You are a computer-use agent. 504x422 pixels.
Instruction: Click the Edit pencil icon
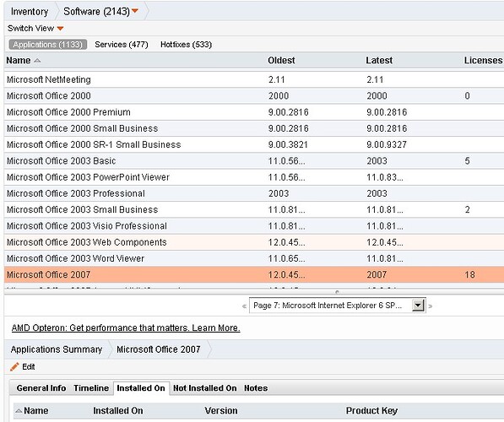point(14,367)
